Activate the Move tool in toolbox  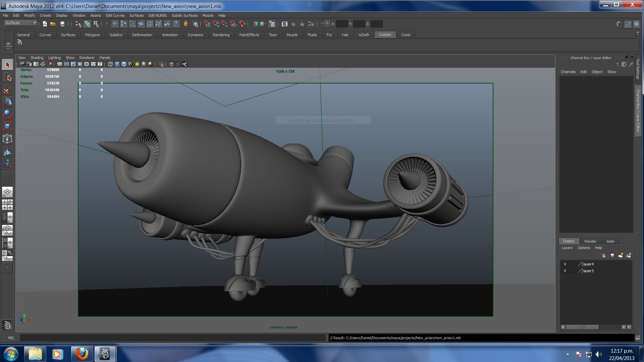click(7, 102)
